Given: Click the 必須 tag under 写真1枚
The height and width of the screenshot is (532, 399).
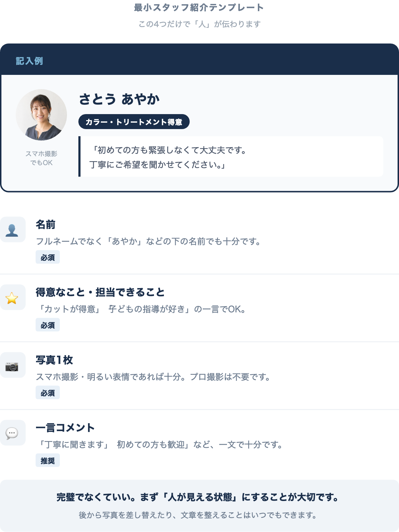Looking at the screenshot, I should (48, 393).
